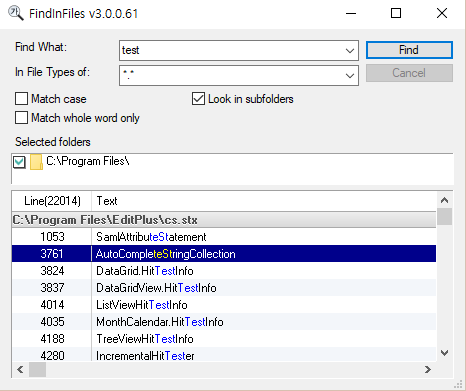Click the Line(22014) column header
Viewport: 466px width, 391px height.
pyautogui.click(x=52, y=201)
